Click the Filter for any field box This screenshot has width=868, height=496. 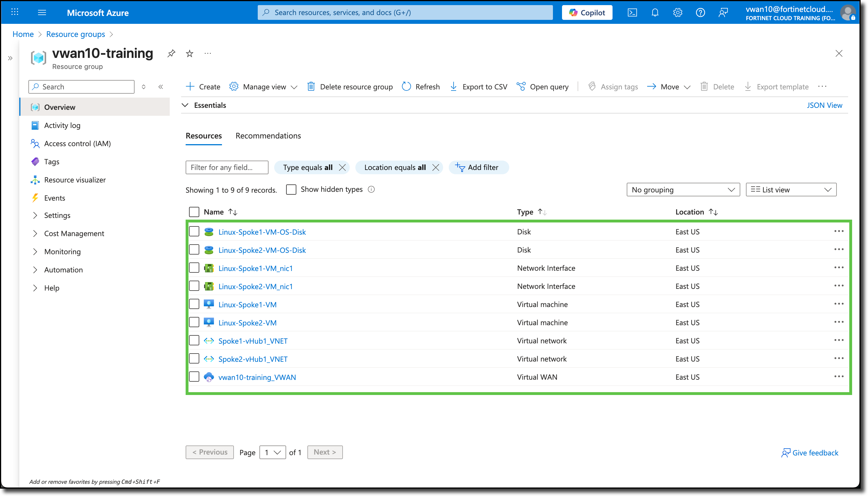click(227, 167)
